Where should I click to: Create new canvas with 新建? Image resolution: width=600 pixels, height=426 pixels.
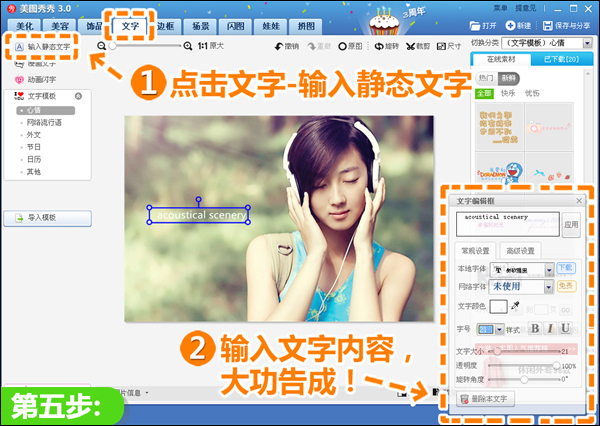[x=518, y=26]
